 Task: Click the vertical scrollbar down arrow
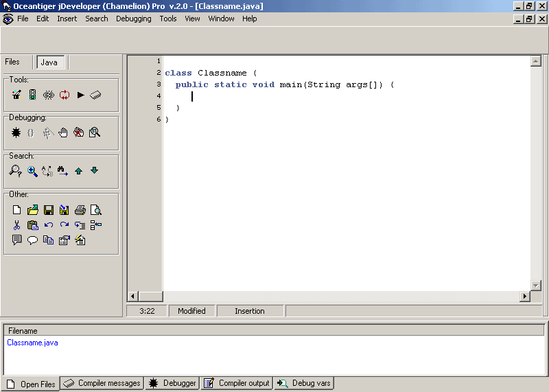coord(536,285)
